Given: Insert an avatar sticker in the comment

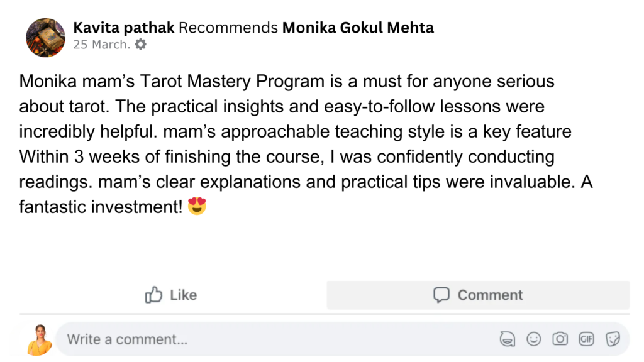Looking at the screenshot, I should pyautogui.click(x=507, y=339).
